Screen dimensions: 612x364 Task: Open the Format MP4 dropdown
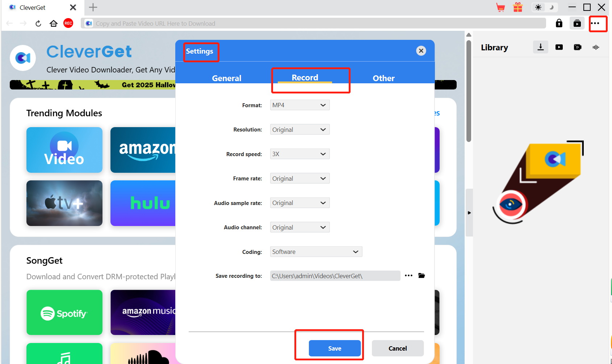coord(299,105)
